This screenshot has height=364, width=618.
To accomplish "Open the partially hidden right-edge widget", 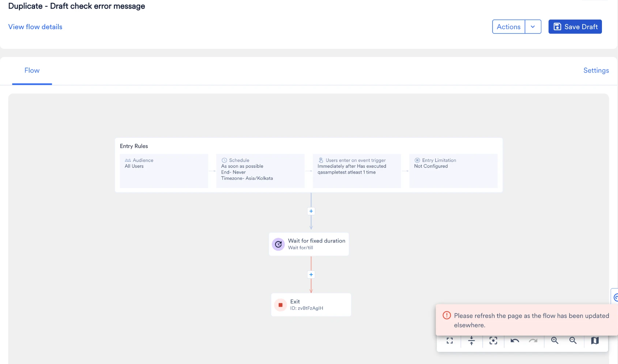I will tap(614, 297).
